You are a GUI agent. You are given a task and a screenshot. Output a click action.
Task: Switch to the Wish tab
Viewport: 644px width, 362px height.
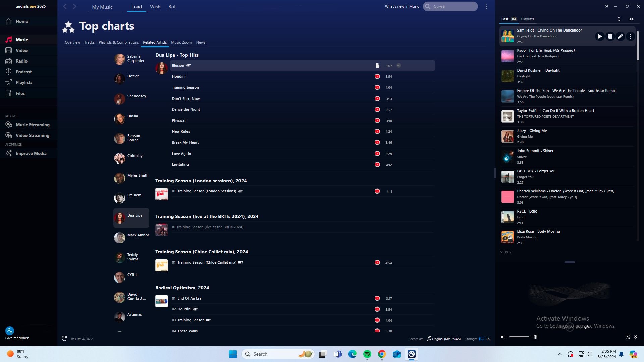(x=155, y=7)
